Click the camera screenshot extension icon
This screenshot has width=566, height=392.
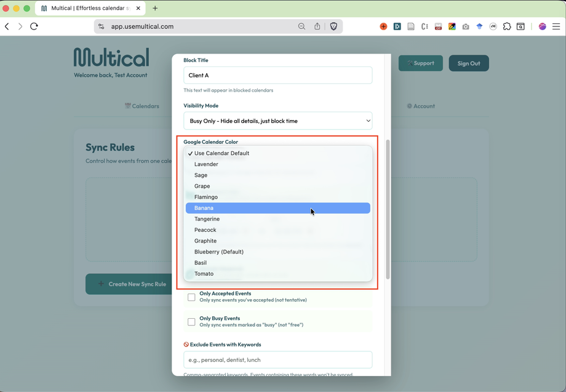click(x=466, y=26)
